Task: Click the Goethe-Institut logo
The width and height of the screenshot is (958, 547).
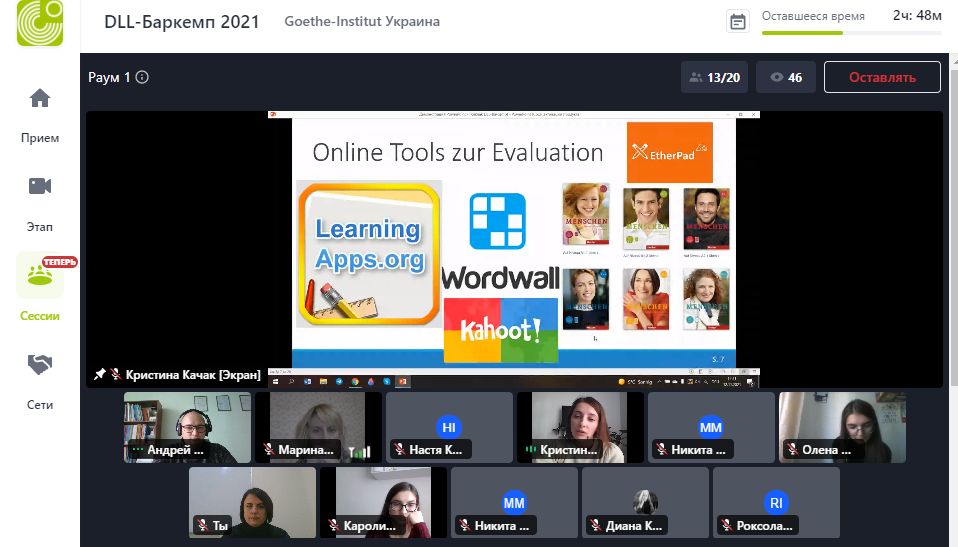Action: click(40, 23)
